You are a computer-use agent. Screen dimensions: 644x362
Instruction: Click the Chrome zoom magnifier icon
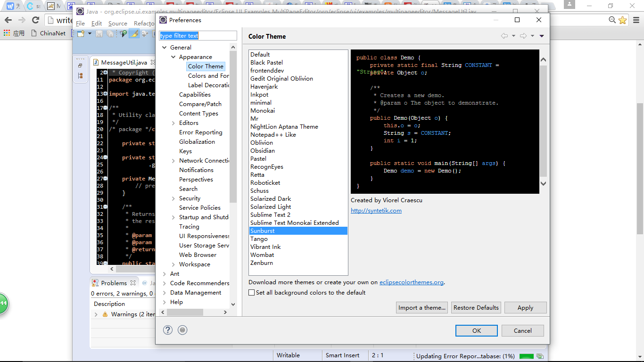point(612,20)
